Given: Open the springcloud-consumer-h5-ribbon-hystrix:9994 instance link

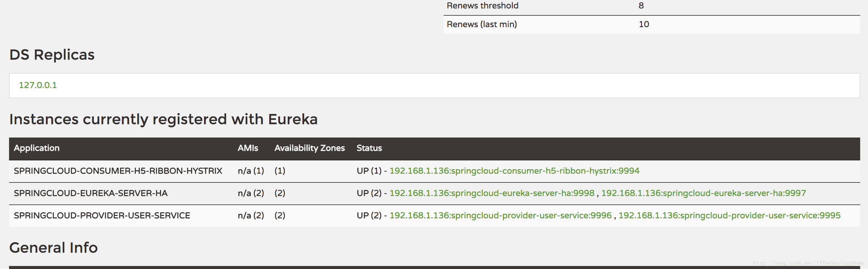Looking at the screenshot, I should pyautogui.click(x=514, y=171).
